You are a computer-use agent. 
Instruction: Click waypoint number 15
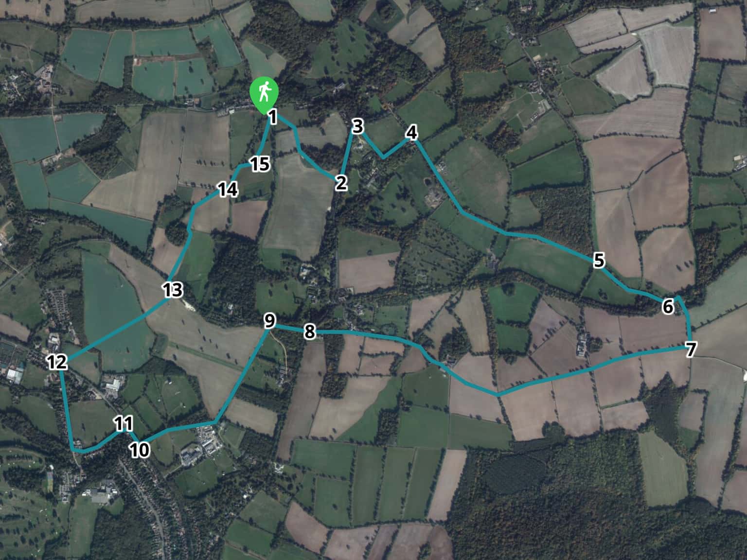coord(260,164)
